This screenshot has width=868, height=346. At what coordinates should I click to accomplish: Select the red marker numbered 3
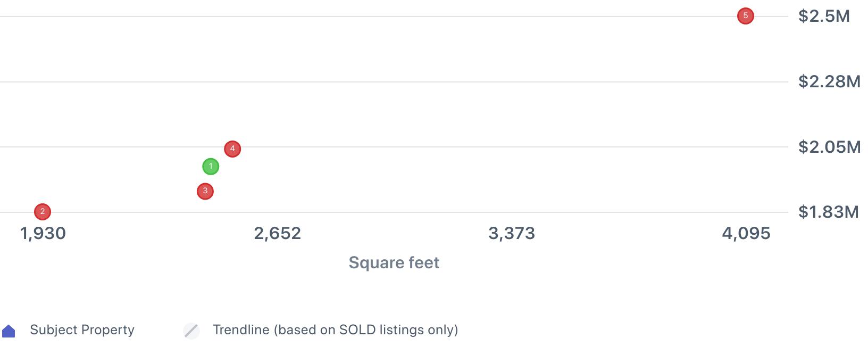pos(205,191)
